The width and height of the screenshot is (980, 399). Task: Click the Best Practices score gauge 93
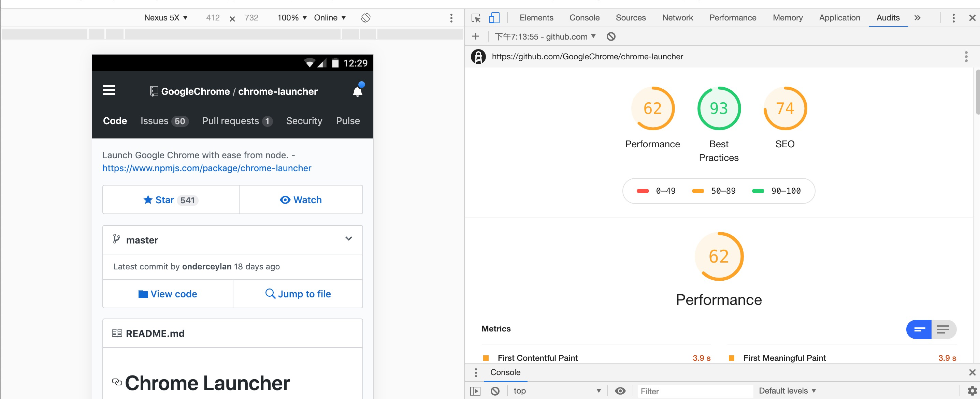(x=719, y=108)
